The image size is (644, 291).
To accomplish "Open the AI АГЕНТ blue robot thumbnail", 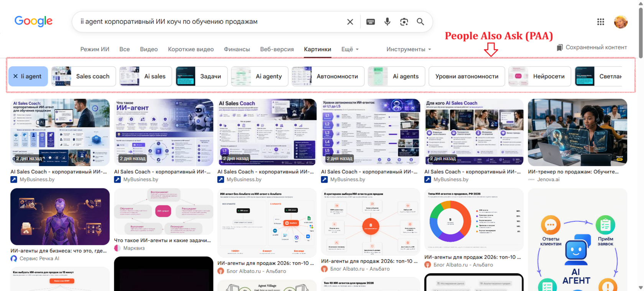I will [x=577, y=240].
